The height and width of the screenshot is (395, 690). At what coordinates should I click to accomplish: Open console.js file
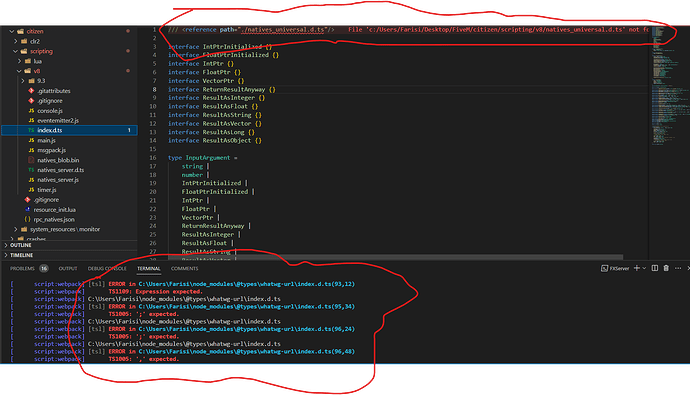click(x=50, y=110)
